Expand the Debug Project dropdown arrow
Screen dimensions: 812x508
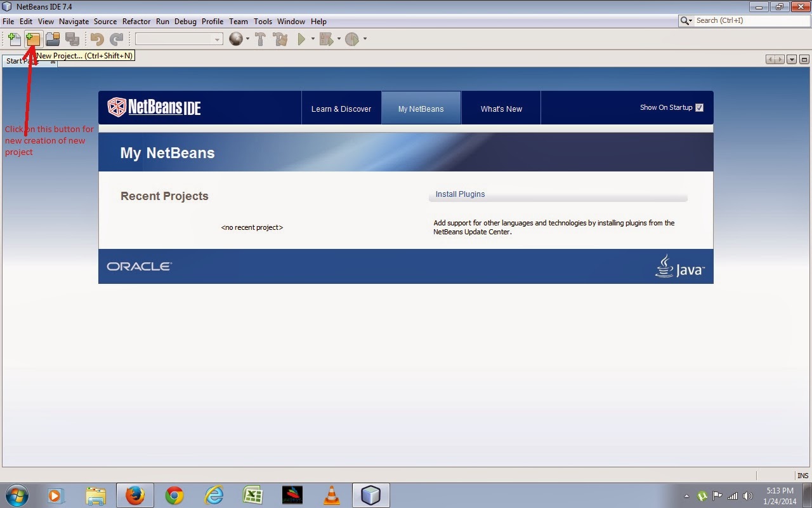339,39
